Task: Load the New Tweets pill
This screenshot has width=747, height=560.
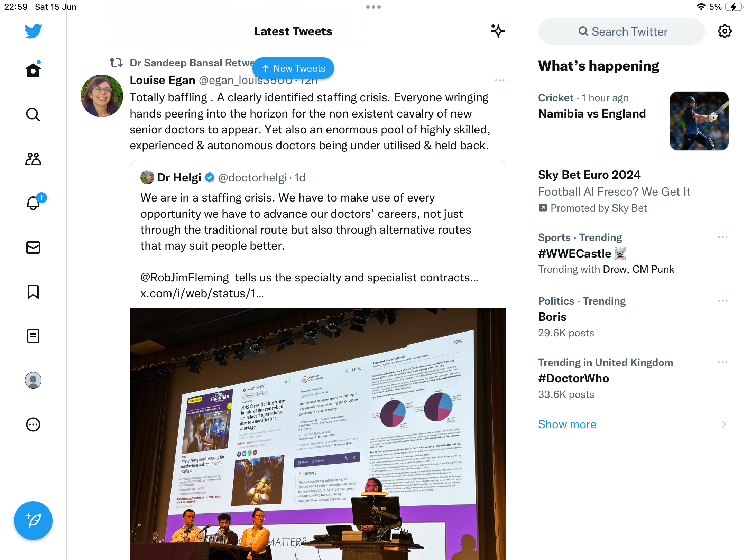Action: [x=293, y=68]
